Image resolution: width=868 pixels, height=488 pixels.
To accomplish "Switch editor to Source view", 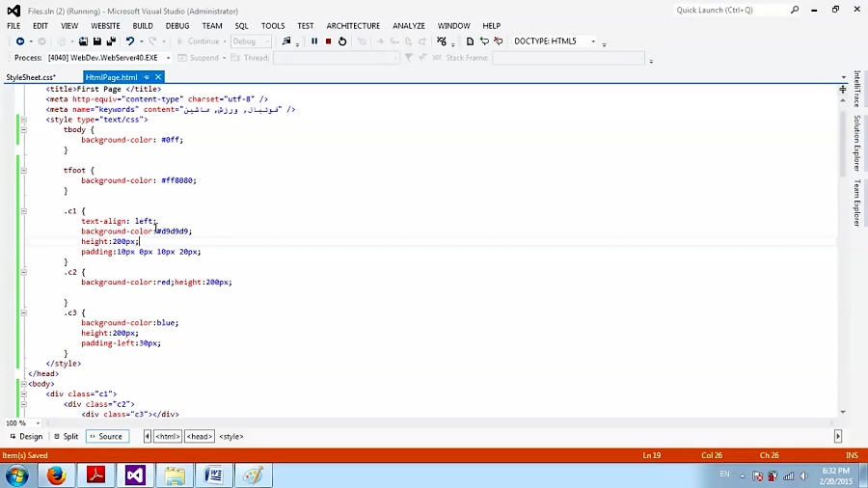I will point(107,437).
